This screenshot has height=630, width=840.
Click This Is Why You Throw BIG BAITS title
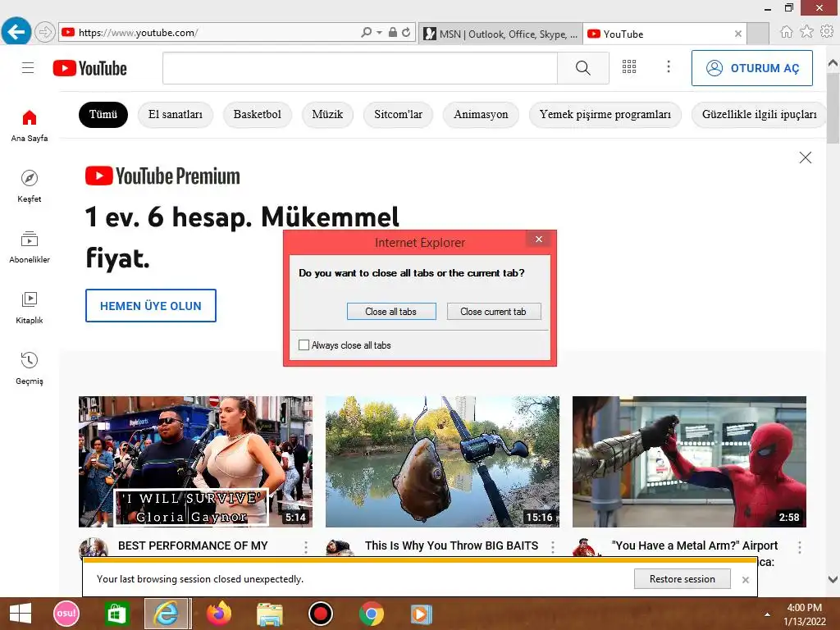452,546
